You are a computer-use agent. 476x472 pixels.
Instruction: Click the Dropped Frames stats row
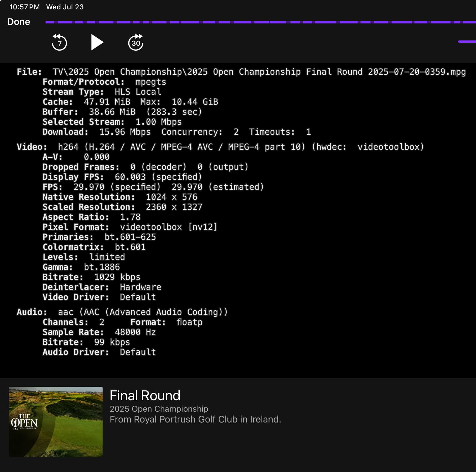click(145, 167)
